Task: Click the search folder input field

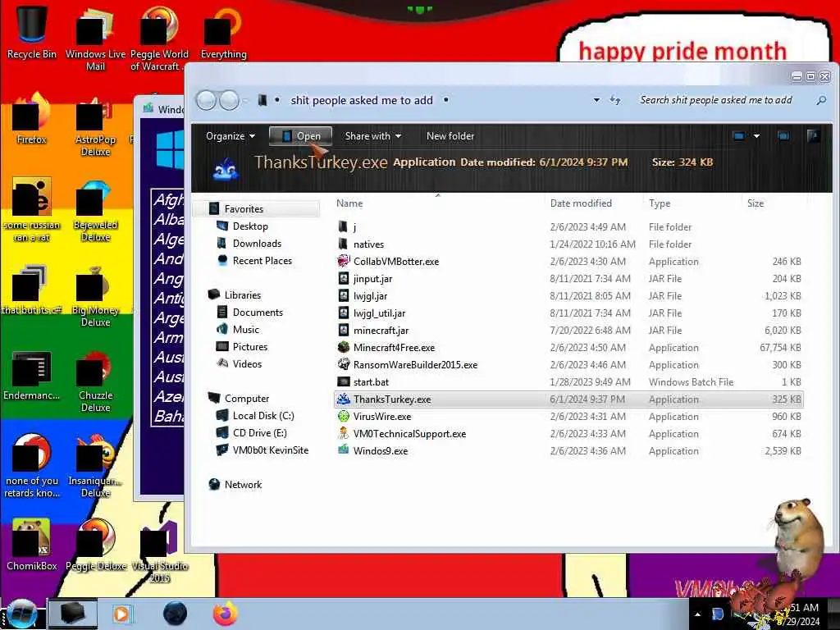Action: coord(715,100)
